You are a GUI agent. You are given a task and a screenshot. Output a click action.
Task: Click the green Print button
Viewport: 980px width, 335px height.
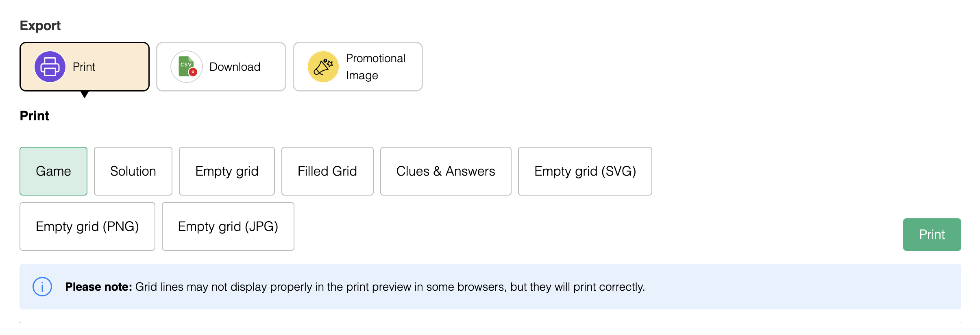[x=932, y=235]
